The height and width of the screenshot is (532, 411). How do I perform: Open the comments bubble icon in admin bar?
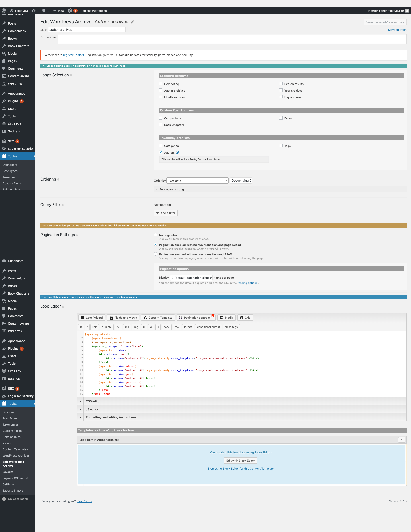(44, 11)
